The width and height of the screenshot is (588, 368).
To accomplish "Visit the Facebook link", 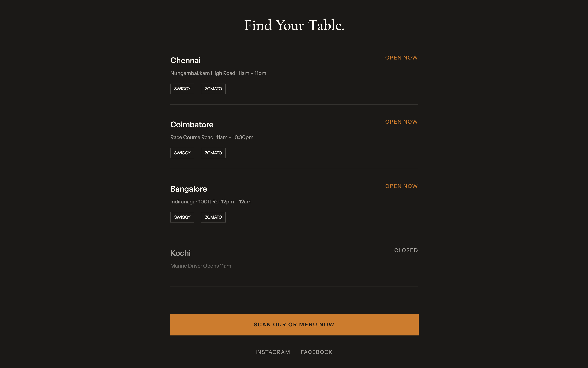I will pos(317,352).
